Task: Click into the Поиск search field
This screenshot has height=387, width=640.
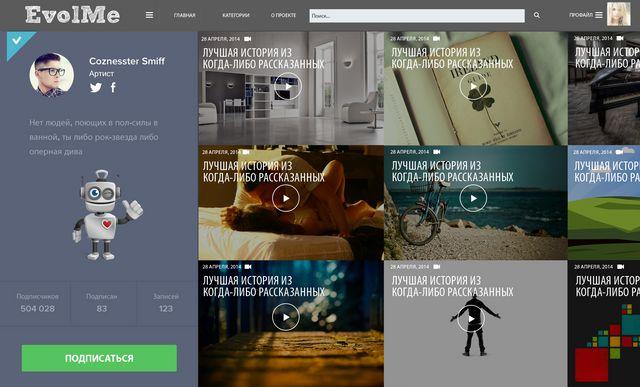Action: point(417,16)
